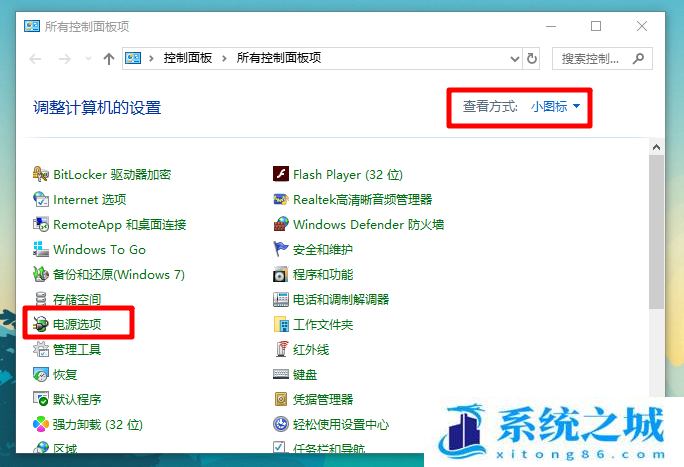
Task: Go up one level with up arrow
Action: [109, 58]
